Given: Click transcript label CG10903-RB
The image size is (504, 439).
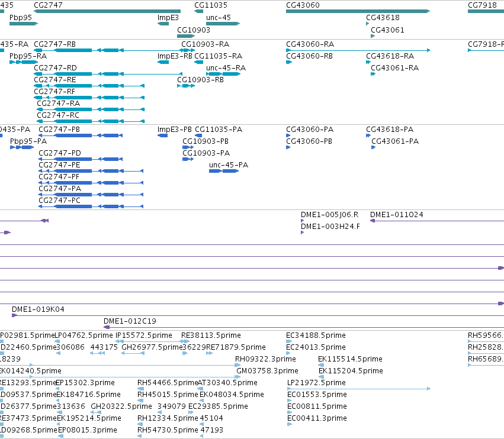Looking at the screenshot, I should (200, 80).
